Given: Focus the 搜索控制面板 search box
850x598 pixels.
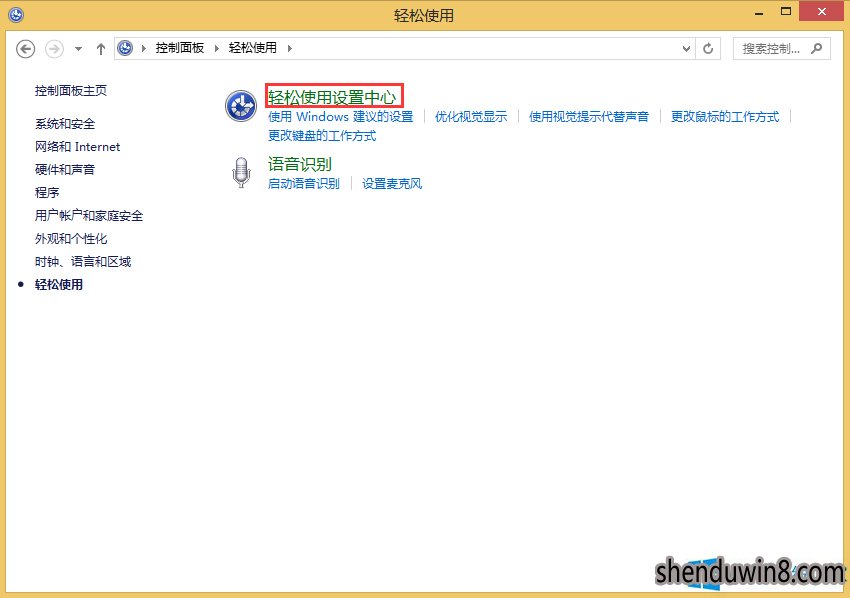Looking at the screenshot, I should click(781, 49).
